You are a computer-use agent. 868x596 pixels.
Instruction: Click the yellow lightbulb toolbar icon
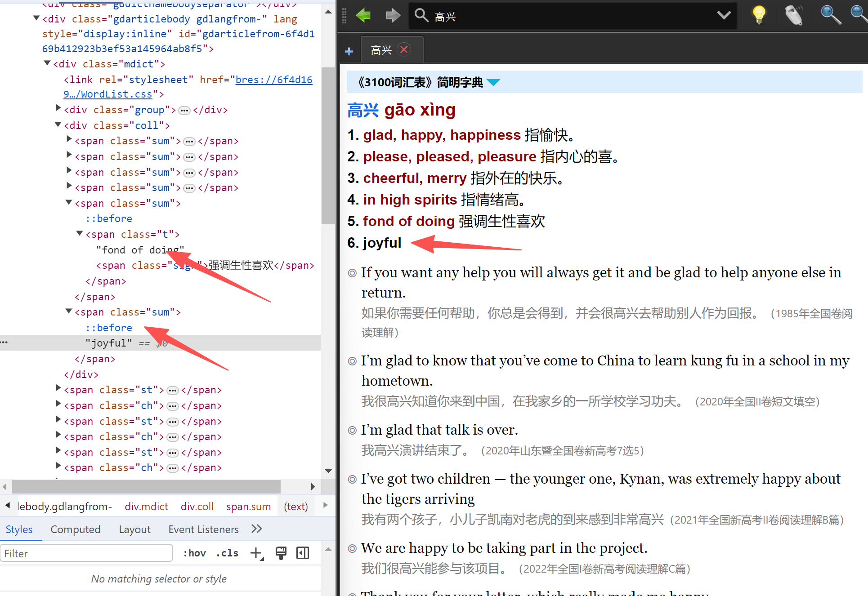click(x=759, y=15)
